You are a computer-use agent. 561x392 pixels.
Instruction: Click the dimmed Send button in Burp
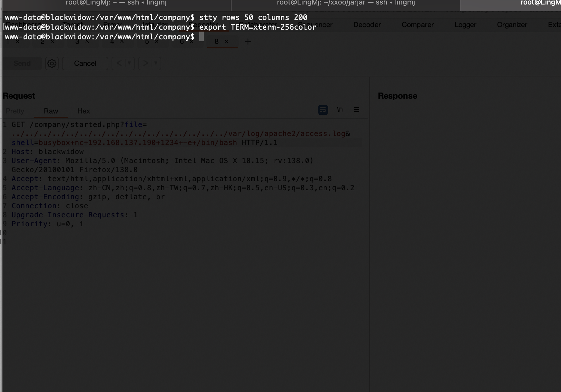[22, 64]
